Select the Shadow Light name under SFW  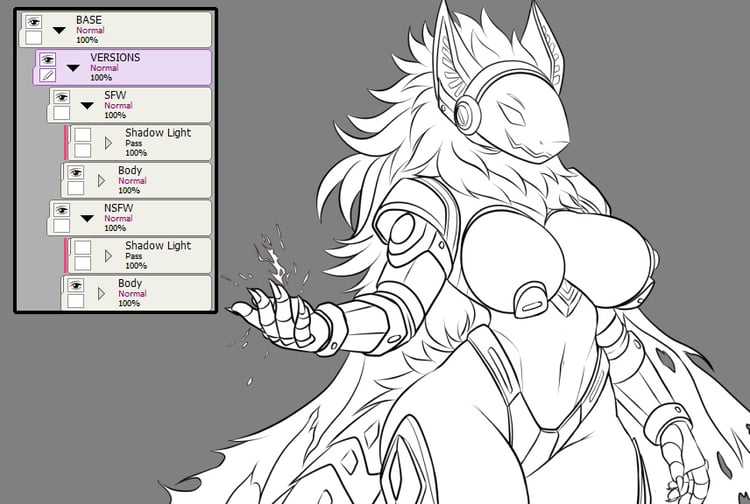click(158, 133)
